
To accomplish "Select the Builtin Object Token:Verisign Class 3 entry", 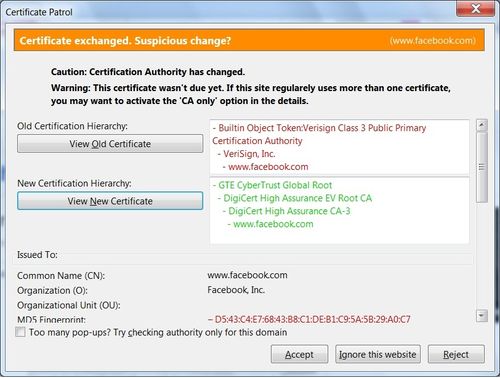I will (x=319, y=134).
